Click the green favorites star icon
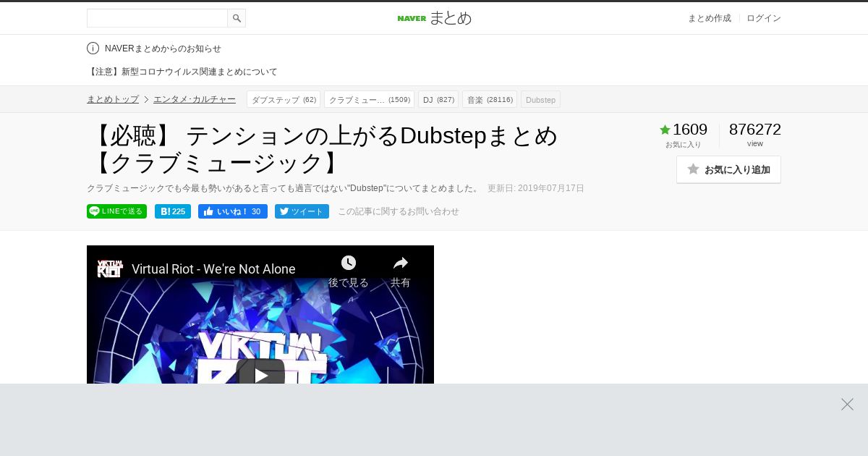The image size is (868, 456). click(665, 130)
